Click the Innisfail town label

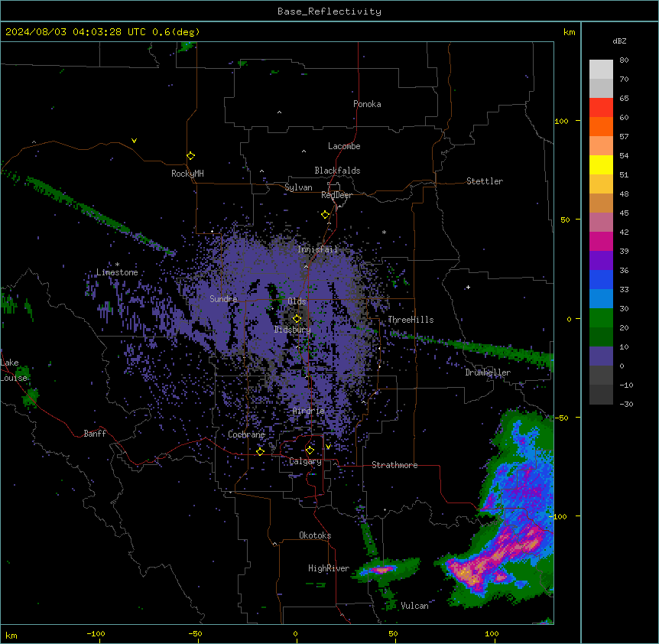[x=317, y=249]
